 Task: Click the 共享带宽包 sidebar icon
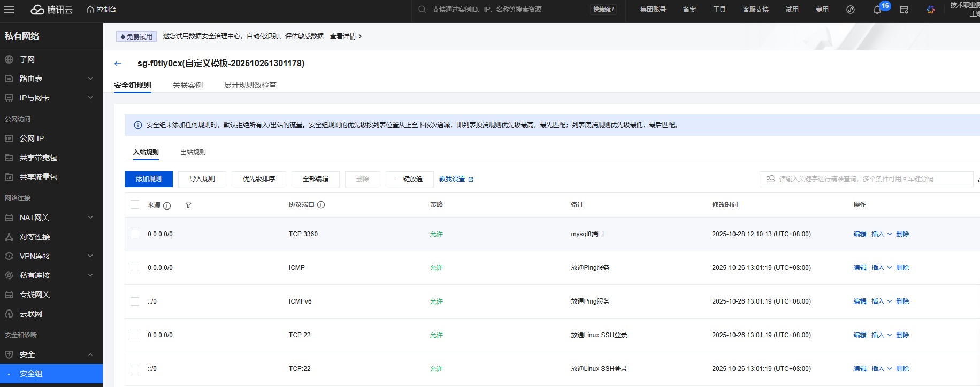coord(9,158)
